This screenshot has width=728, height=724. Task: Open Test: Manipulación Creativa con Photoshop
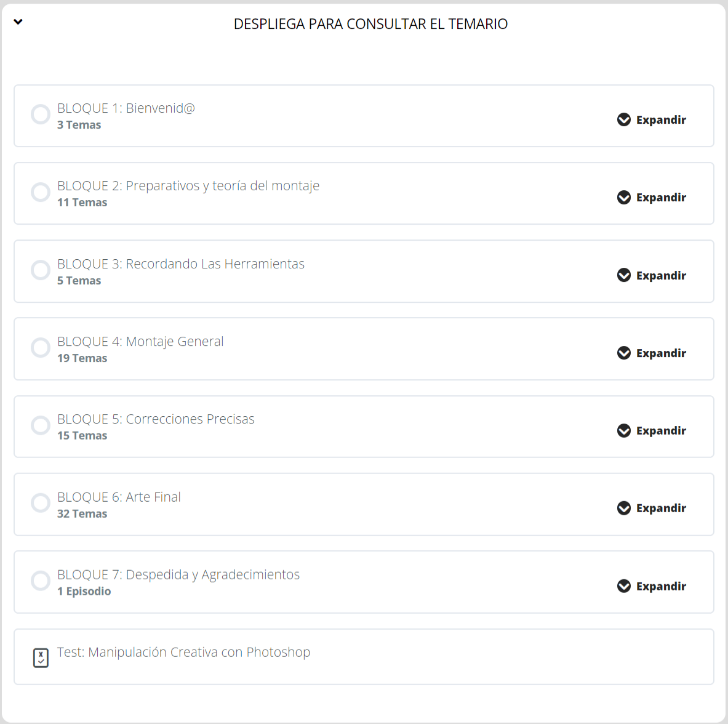(x=183, y=653)
